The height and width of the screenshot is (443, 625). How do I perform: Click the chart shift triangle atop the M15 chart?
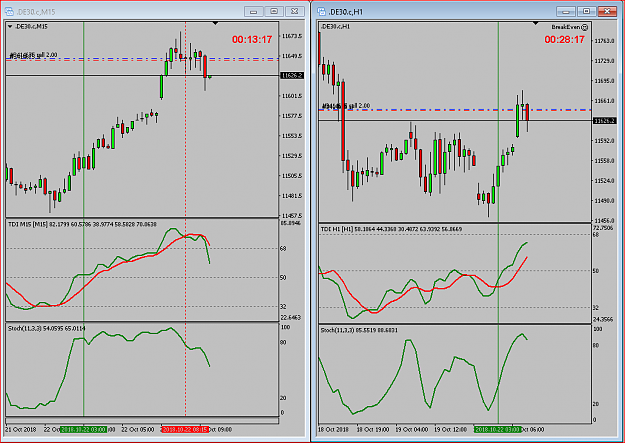tap(215, 24)
